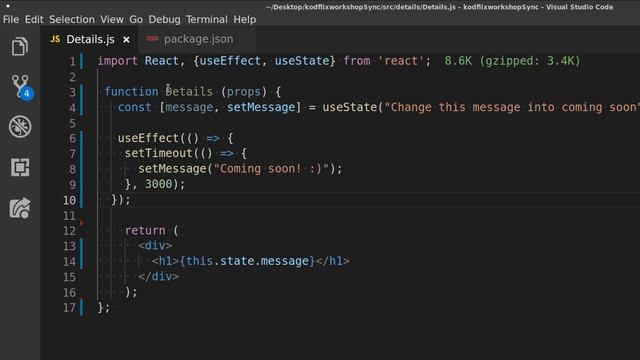Open Source Control view with badge 4
Image resolution: width=640 pixels, height=360 pixels.
[x=21, y=87]
